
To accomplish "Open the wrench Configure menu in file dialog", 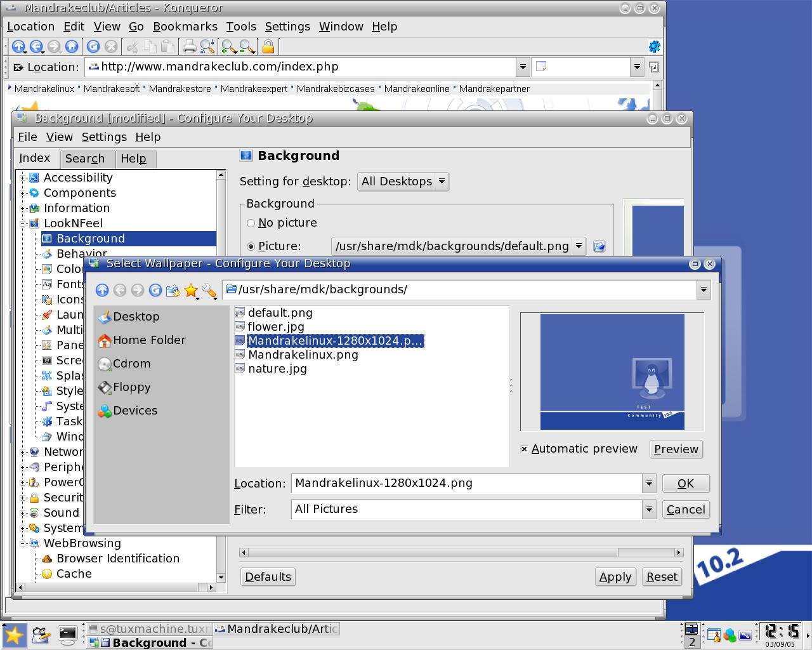I will (x=209, y=291).
